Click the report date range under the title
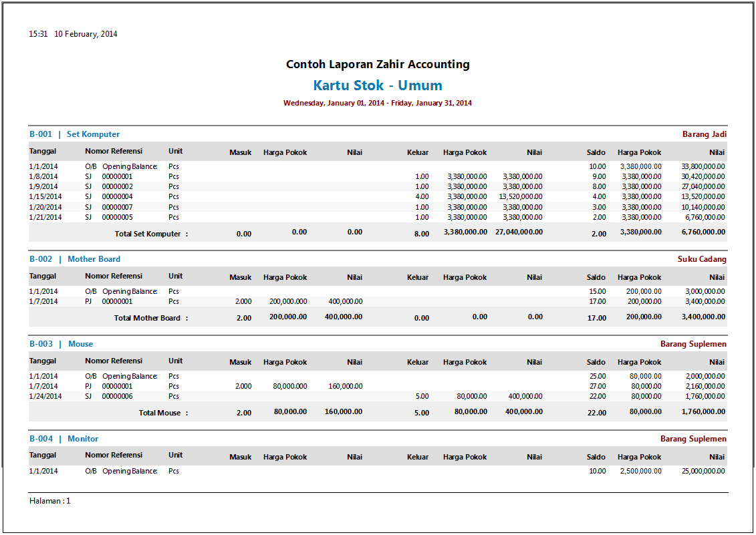 pyautogui.click(x=378, y=104)
